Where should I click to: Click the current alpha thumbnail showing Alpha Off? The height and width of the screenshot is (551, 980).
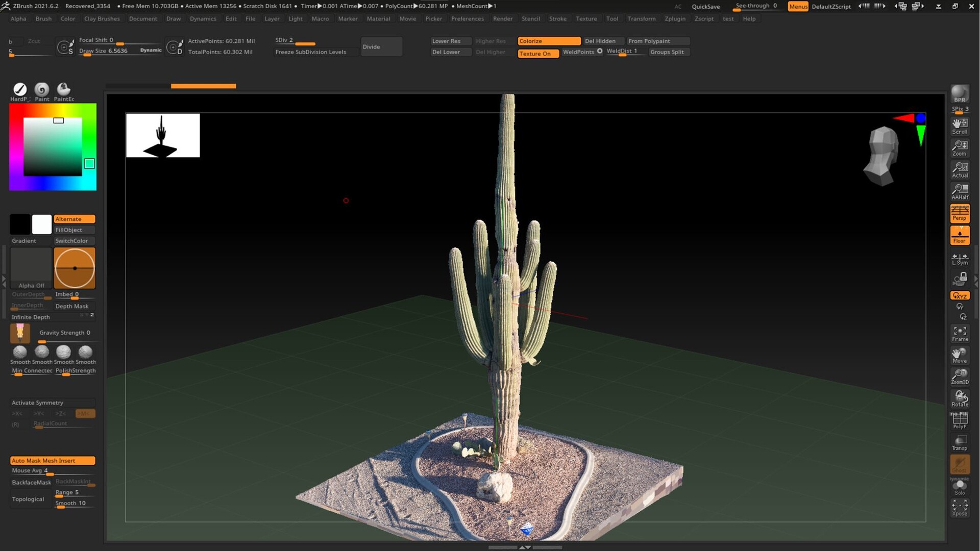point(31,268)
